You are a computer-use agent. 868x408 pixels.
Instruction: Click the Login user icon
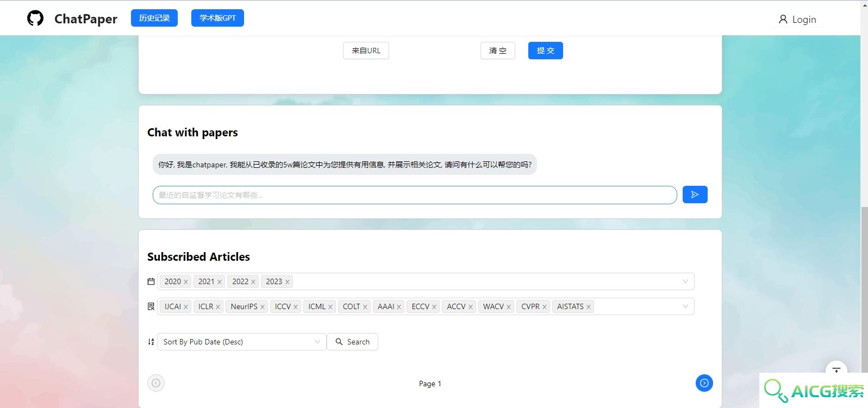click(783, 20)
